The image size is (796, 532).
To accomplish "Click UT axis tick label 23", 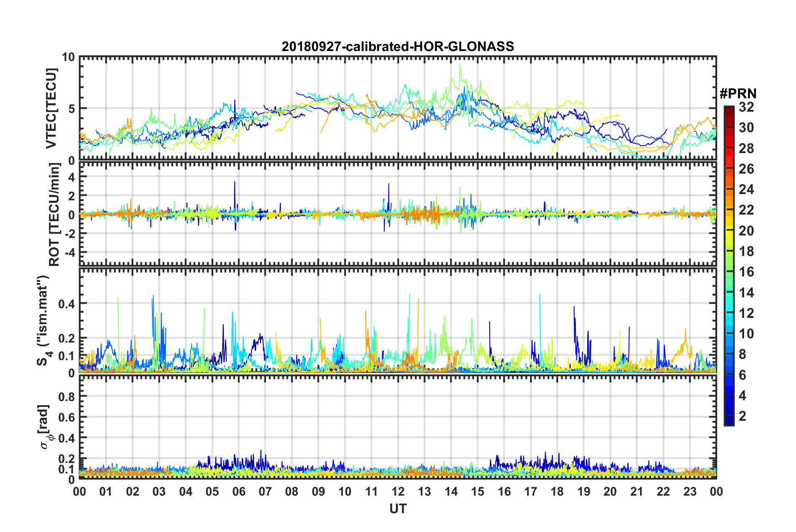I will click(690, 491).
